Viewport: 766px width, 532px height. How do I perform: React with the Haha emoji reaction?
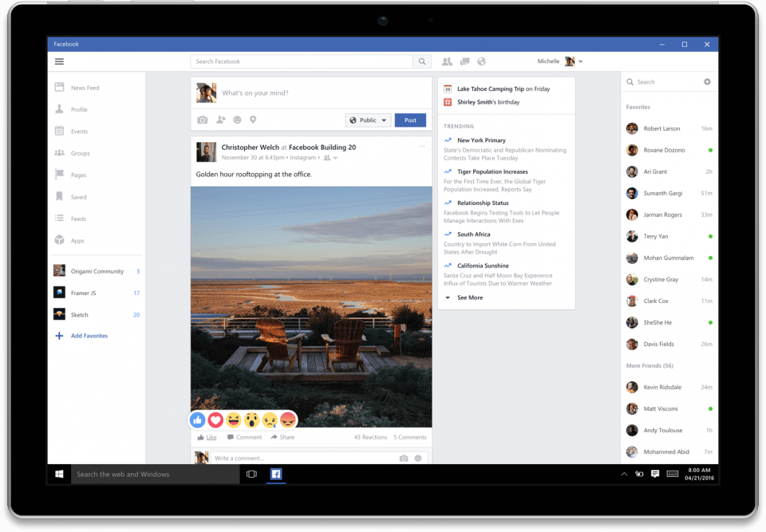(234, 419)
